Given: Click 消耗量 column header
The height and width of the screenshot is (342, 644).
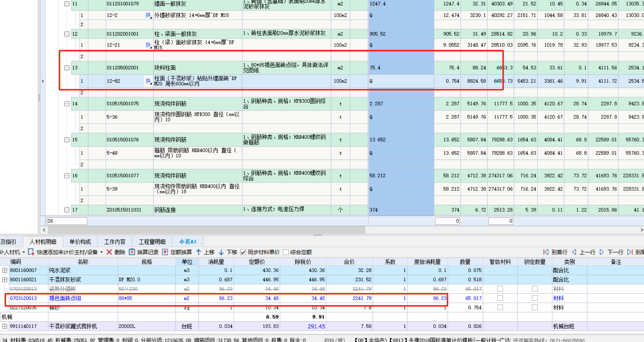Looking at the screenshot, I should (216, 262).
